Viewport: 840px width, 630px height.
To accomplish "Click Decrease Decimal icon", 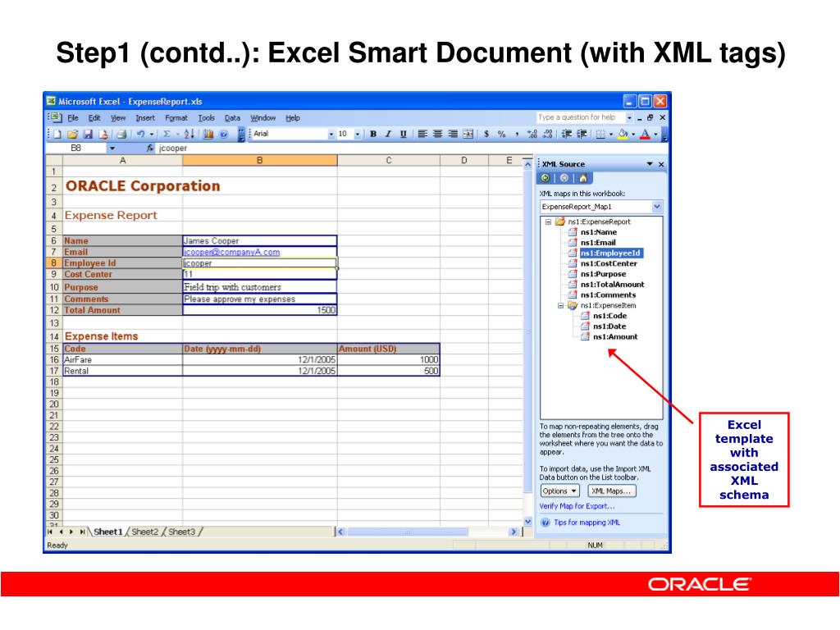I will [x=547, y=134].
